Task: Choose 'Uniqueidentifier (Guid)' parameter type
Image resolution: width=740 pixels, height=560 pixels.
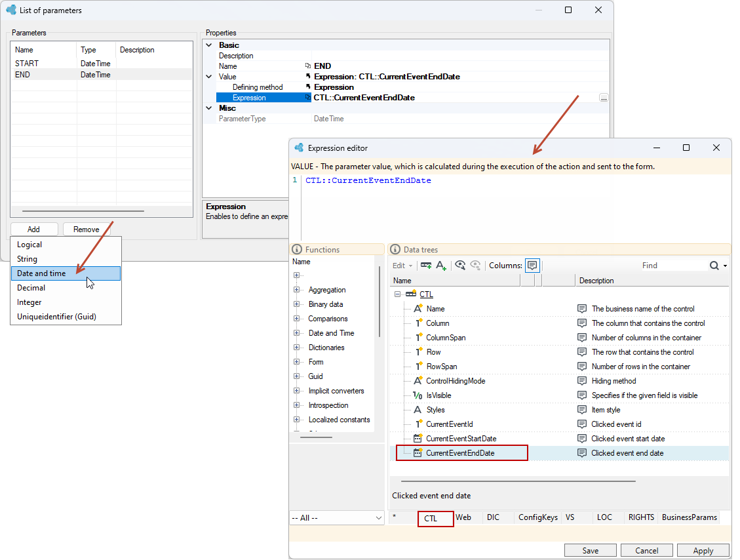Action: pos(66,317)
